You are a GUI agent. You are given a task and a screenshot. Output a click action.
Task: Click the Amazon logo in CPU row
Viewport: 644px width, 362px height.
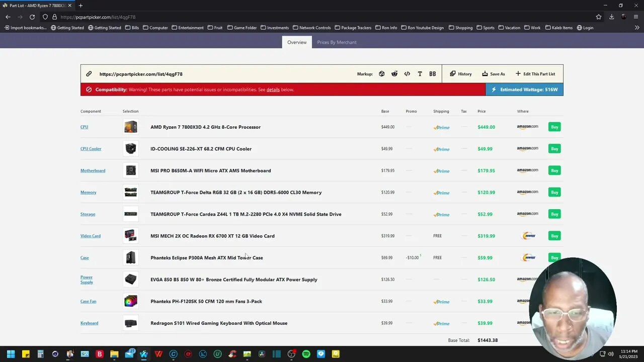coord(527,127)
